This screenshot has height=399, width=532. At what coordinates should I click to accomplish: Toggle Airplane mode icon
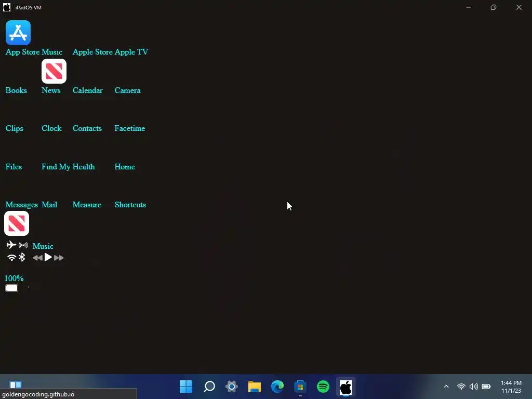coord(11,245)
